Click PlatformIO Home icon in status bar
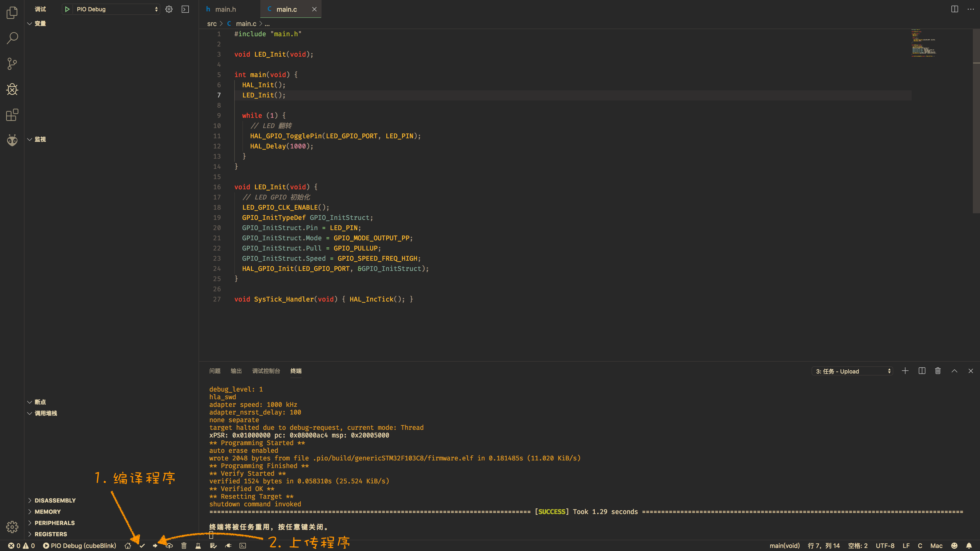Viewport: 980px width, 551px height. pos(128,546)
